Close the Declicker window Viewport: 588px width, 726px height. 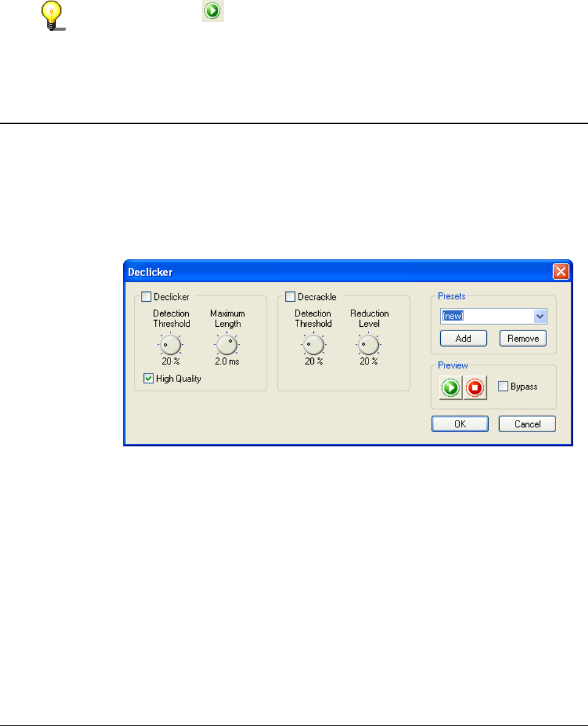(561, 271)
